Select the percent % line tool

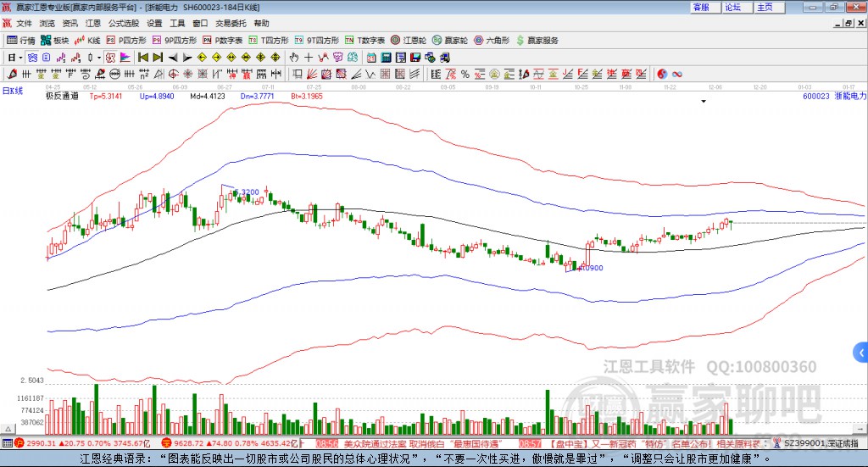coord(465,74)
